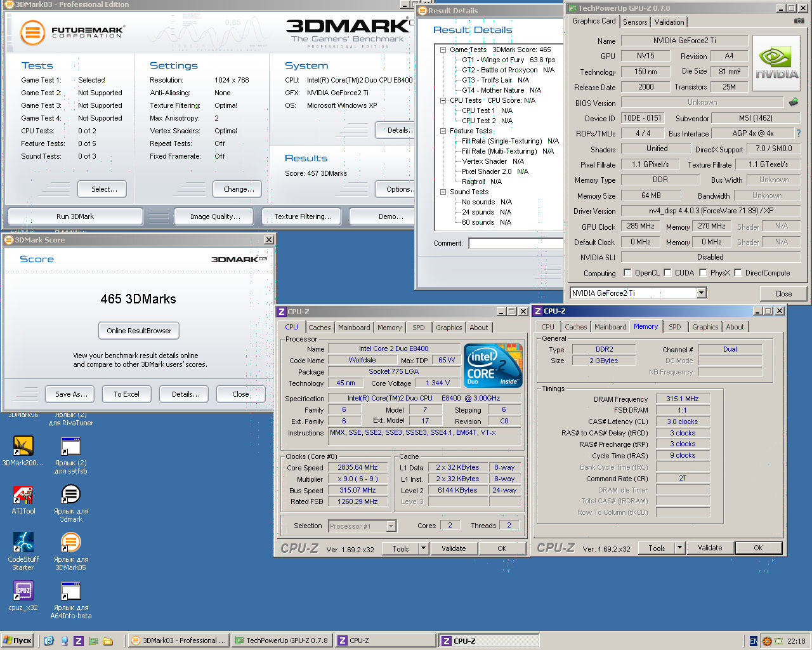The width and height of the screenshot is (812, 650).
Task: Click the Intel Core 2 Duo logo
Action: pos(493,365)
